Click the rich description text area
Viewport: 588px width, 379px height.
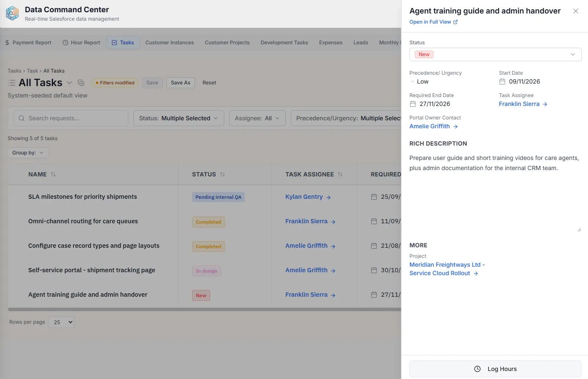pyautogui.click(x=495, y=192)
